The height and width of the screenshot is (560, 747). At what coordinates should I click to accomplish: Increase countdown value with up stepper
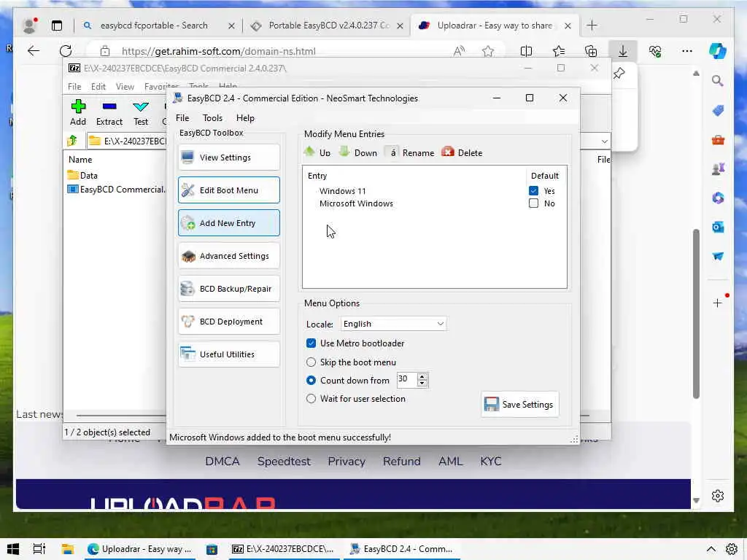422,376
